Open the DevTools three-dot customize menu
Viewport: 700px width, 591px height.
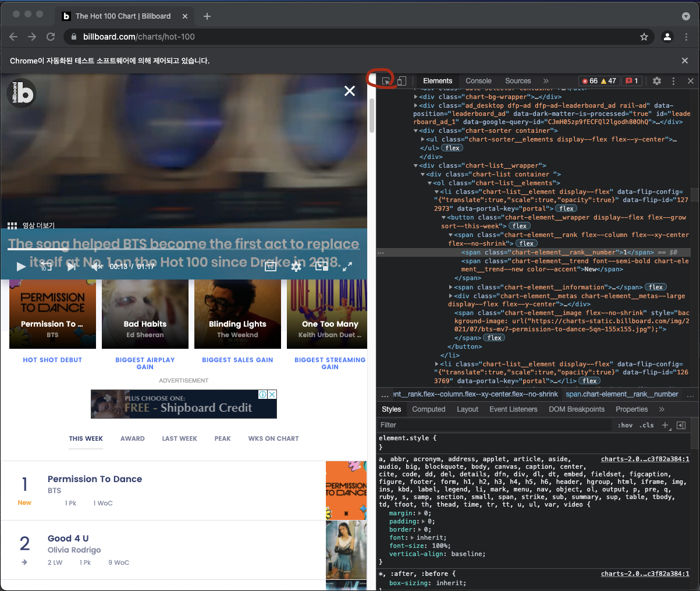pyautogui.click(x=673, y=81)
